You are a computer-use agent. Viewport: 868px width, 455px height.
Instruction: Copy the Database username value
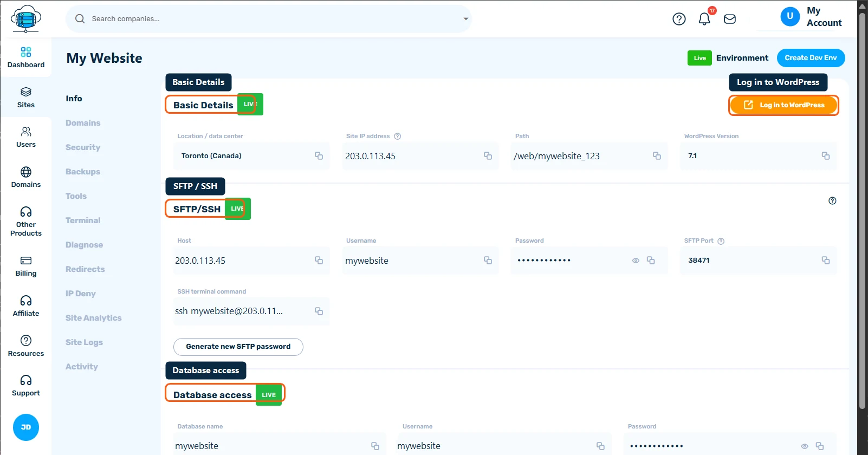point(600,446)
